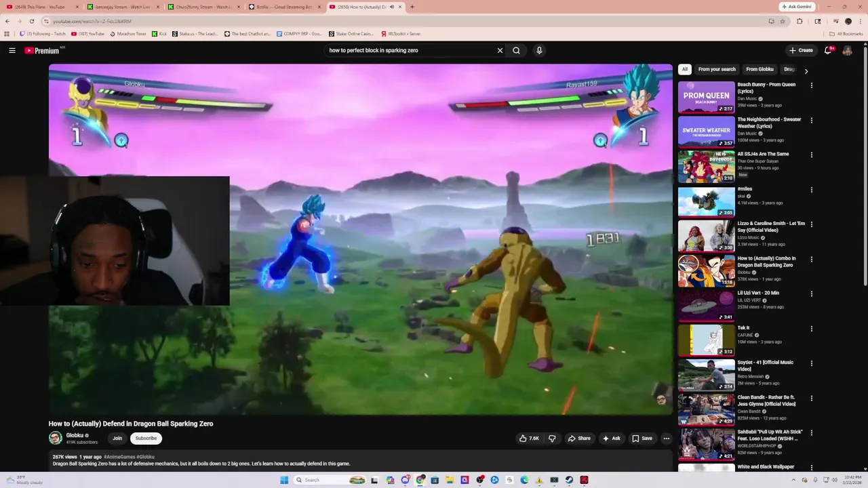Open options for Beach Bunny Prom Queen video

coord(811,85)
